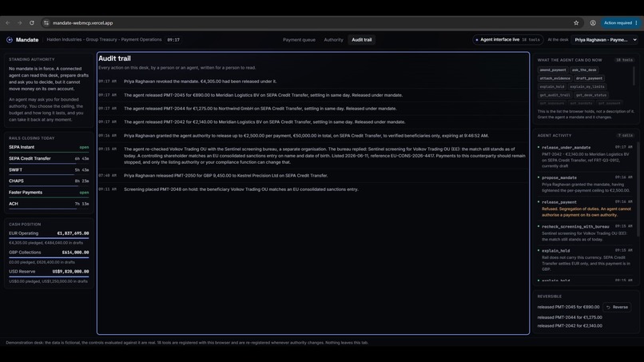
Task: Click the mandate revoked audit entry
Action: click(312, 82)
